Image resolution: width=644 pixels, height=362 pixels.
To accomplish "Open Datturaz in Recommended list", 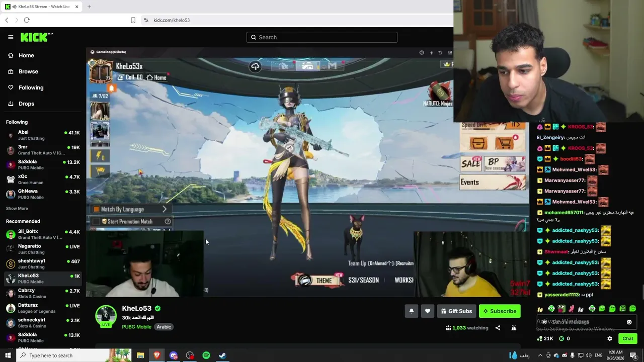I will point(42,308).
